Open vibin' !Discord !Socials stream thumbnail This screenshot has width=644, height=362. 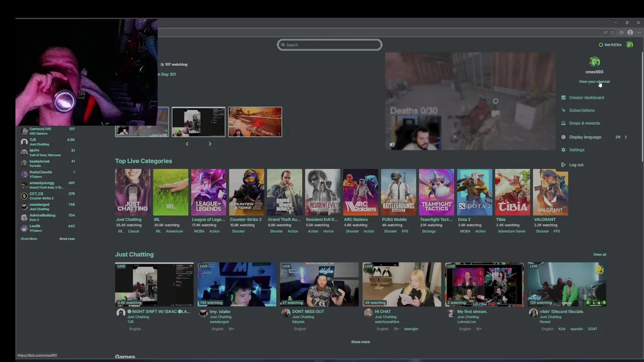[x=567, y=285]
